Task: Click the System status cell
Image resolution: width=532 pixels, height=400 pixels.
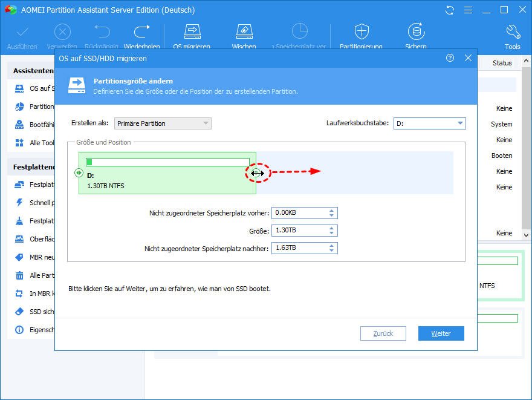Action: point(501,124)
